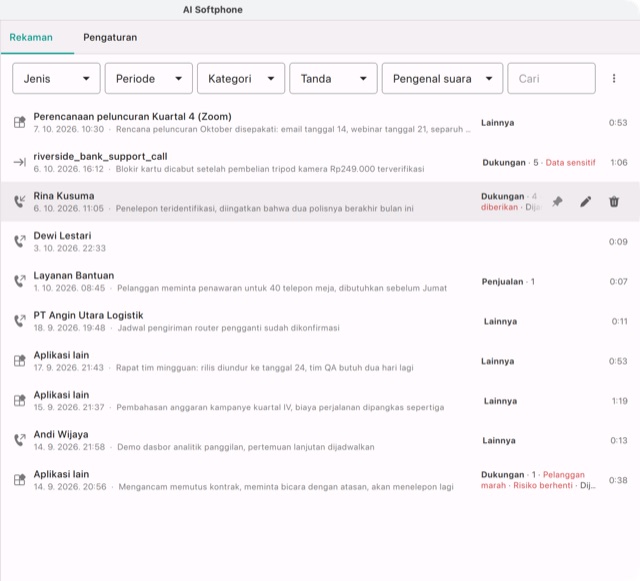640x581 pixels.
Task: Delete the Rina Kusuma recording
Action: click(x=614, y=201)
